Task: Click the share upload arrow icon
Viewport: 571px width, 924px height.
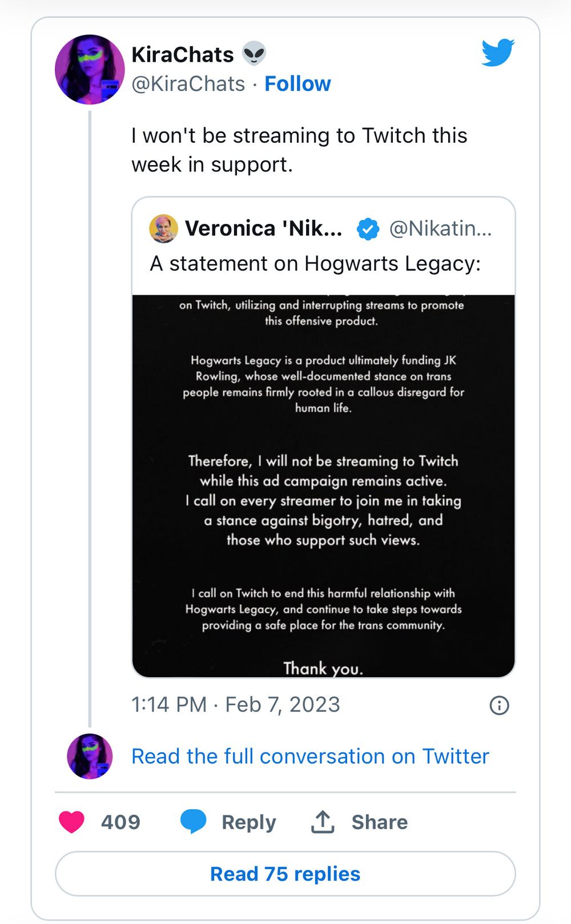Action: pos(323,822)
